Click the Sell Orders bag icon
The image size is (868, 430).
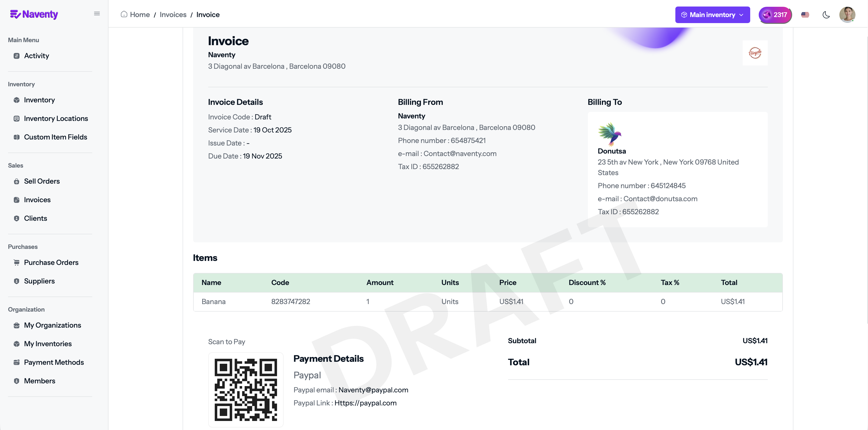point(17,181)
